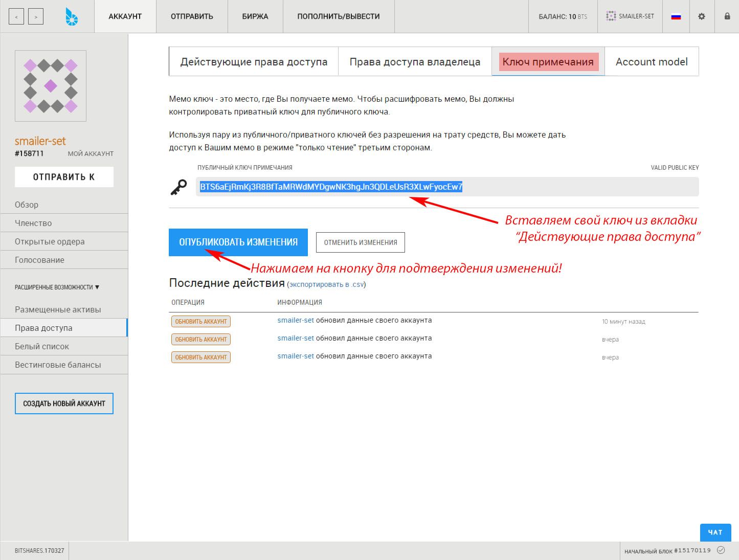Click ОПУБЛИКОВАТЬ ИЗМЕНЕНИЯ button
The width and height of the screenshot is (739, 560).
point(238,242)
